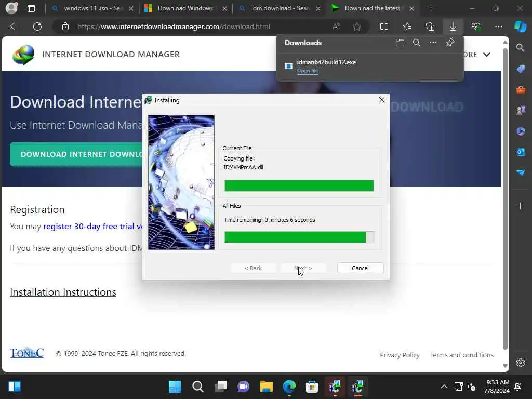Click the Current File progress bar
532x399 pixels.
pos(299,185)
